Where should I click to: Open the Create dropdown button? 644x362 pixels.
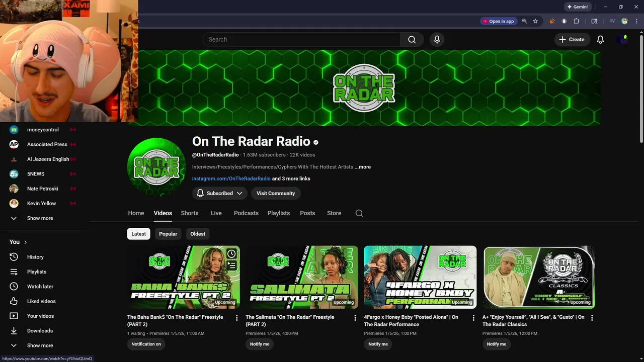[x=572, y=40]
